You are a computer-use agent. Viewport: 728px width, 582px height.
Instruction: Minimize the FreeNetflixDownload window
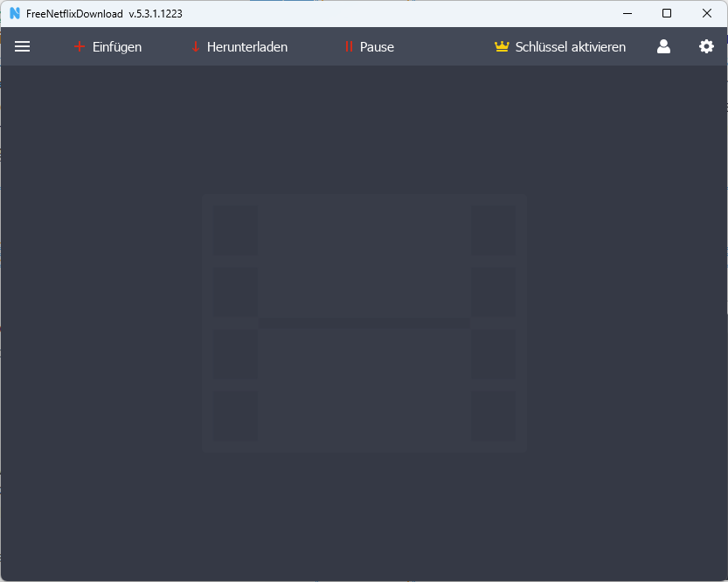pyautogui.click(x=627, y=13)
